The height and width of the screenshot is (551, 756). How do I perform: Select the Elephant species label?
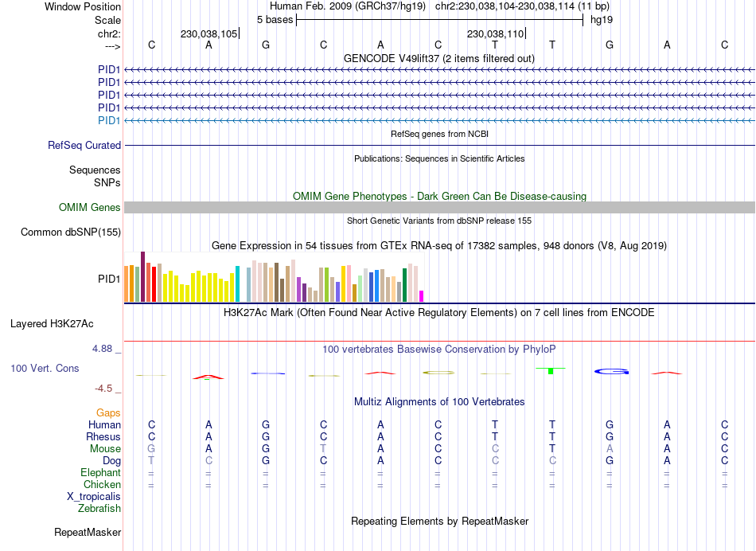click(x=100, y=472)
